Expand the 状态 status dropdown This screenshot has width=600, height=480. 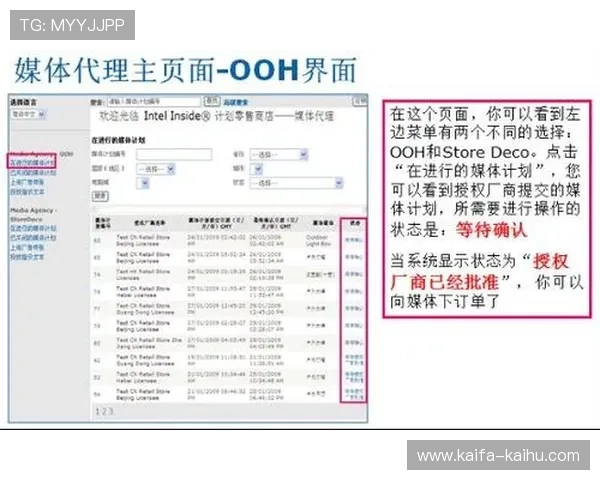pyautogui.click(x=296, y=183)
